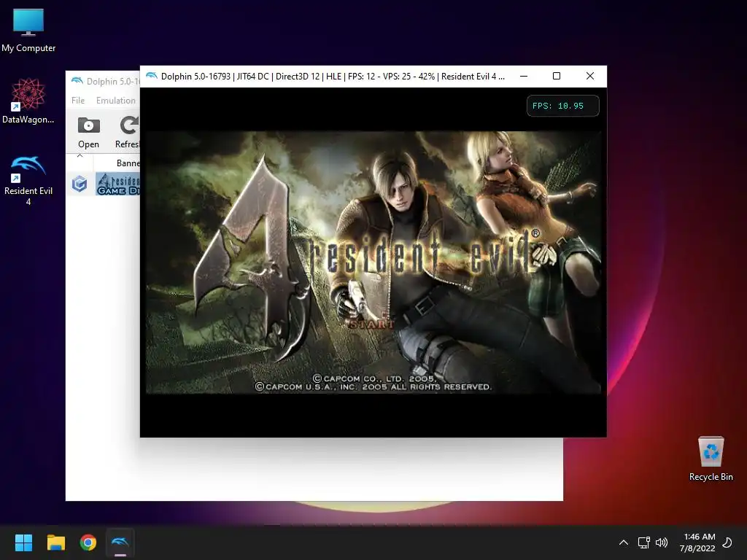Show hidden system tray icons
Image resolution: width=747 pixels, height=560 pixels.
pos(623,542)
